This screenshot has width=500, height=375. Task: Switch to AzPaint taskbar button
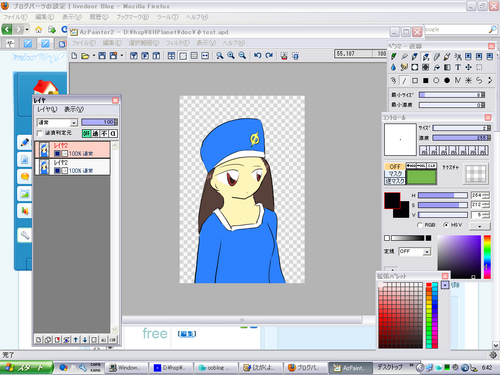pyautogui.click(x=351, y=368)
